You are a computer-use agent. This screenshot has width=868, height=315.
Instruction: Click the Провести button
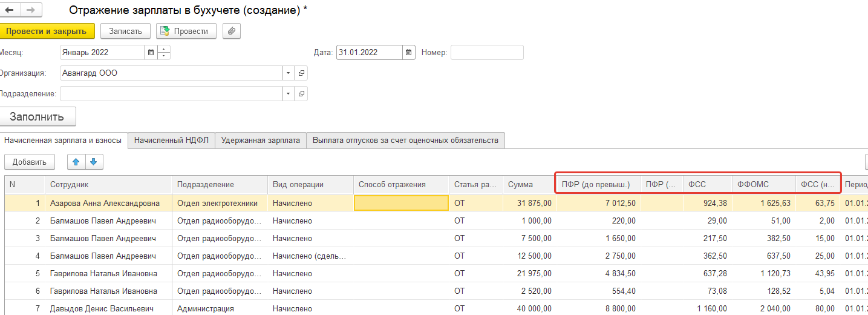(x=186, y=31)
